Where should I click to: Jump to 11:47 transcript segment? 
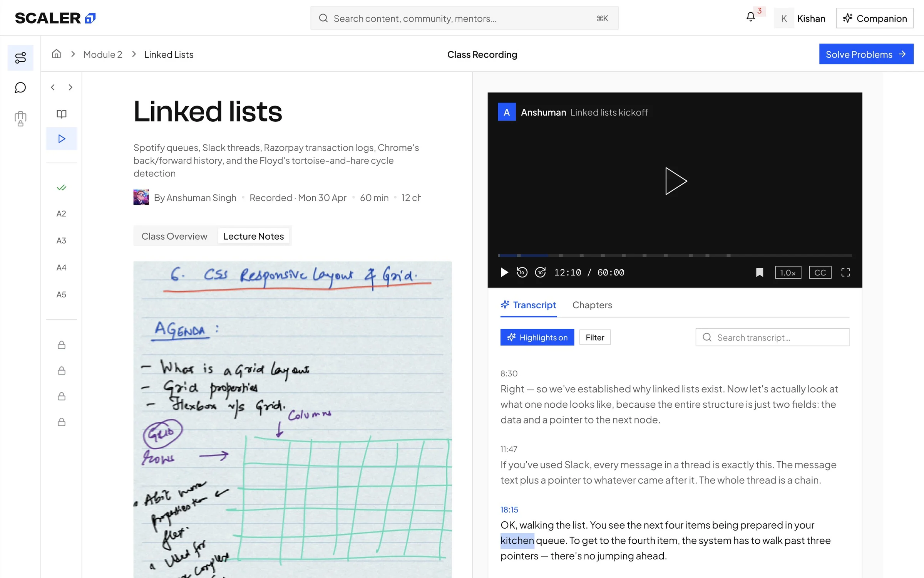[509, 449]
